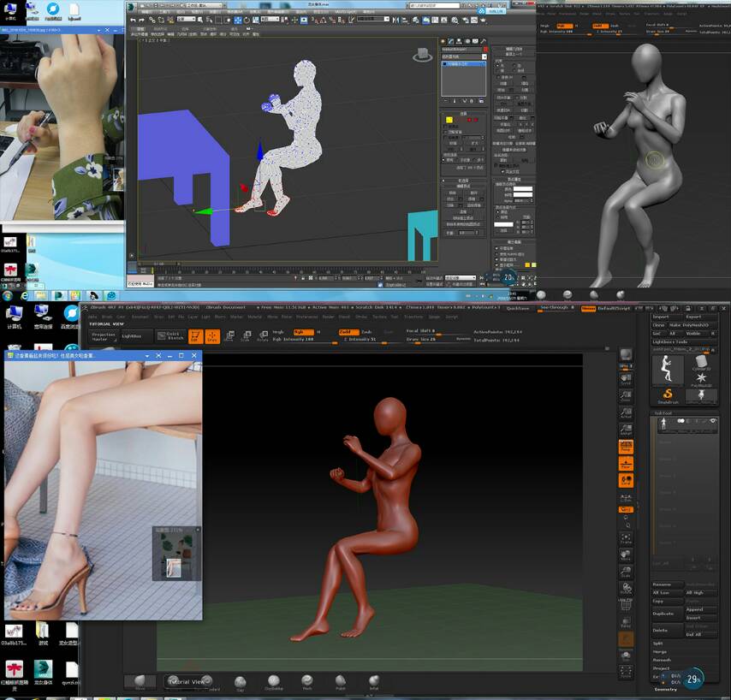Toggle the Gxyz rotation button in ZBrush shelf

(x=626, y=509)
